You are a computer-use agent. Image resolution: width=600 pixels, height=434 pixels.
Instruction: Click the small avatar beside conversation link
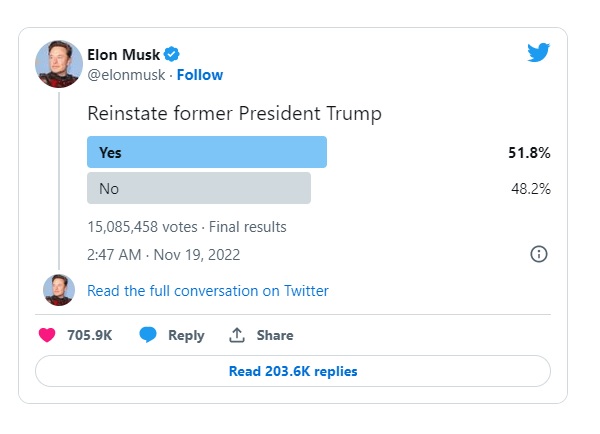click(x=59, y=290)
